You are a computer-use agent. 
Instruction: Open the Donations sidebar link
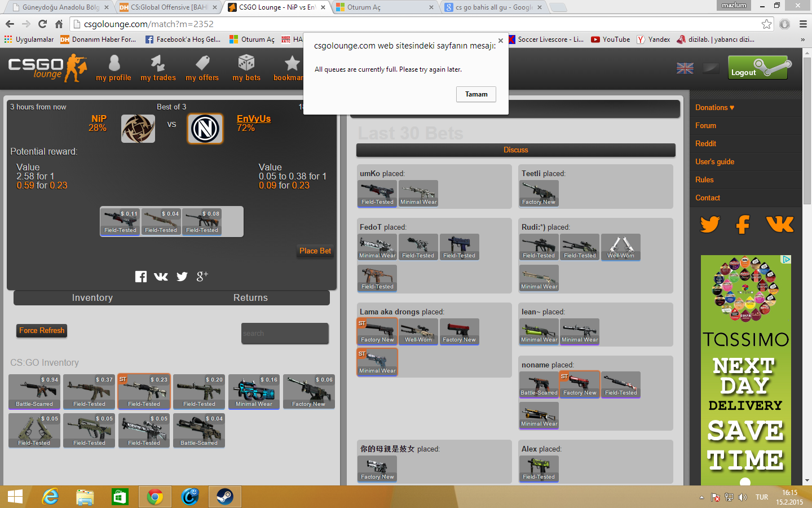[714, 108]
